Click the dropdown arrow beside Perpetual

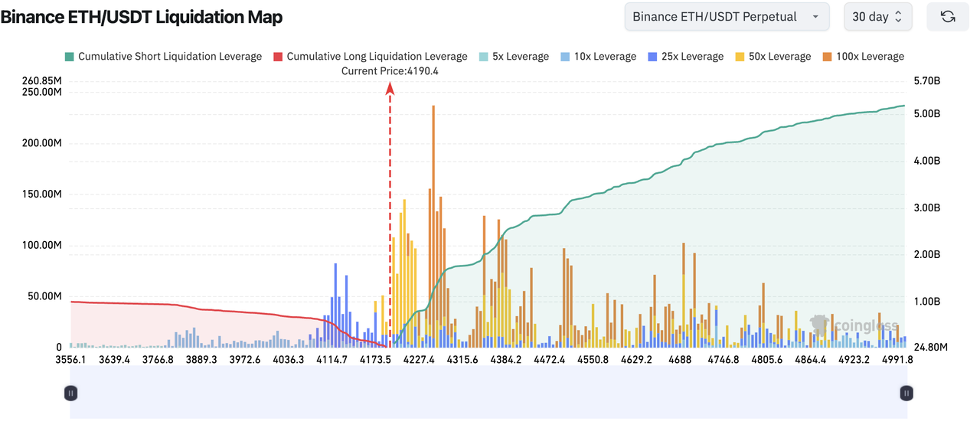(x=815, y=17)
